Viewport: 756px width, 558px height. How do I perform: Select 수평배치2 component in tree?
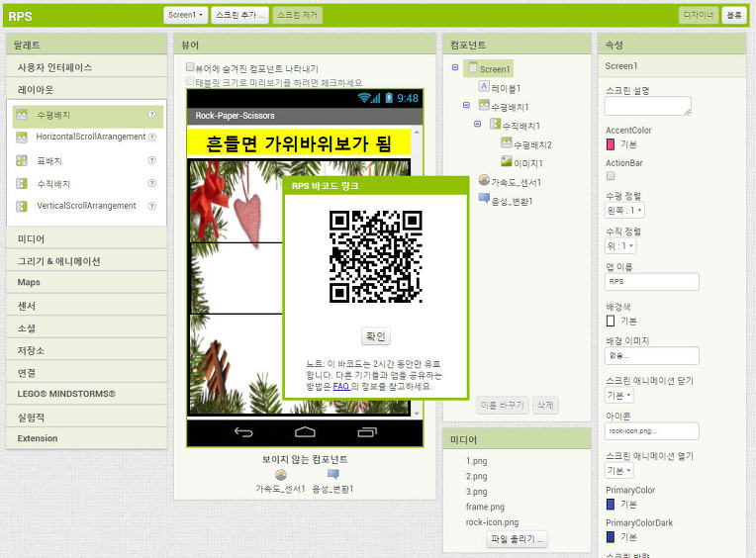(x=526, y=144)
